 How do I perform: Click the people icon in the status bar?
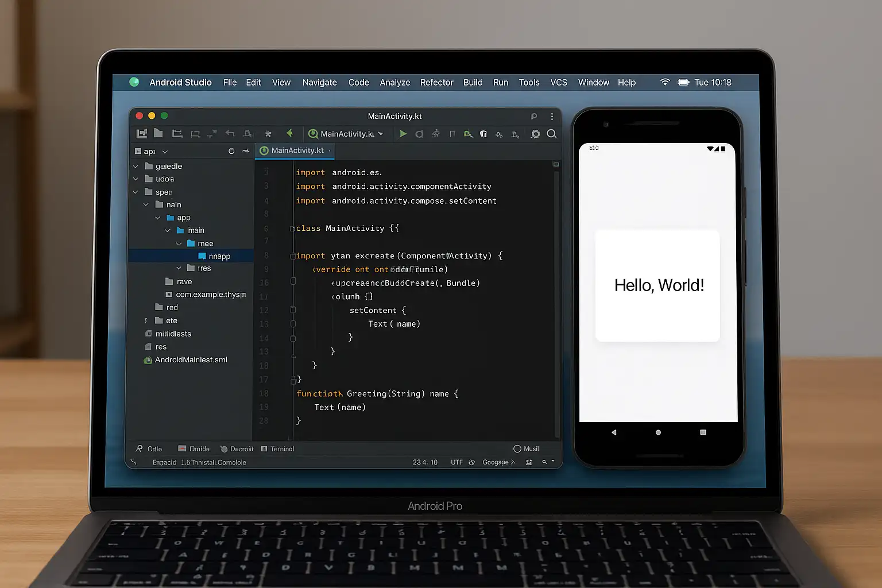pos(529,462)
